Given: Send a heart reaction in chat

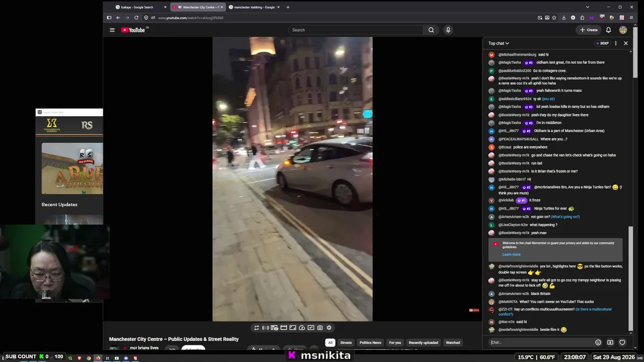Looking at the screenshot, I should 622,342.
